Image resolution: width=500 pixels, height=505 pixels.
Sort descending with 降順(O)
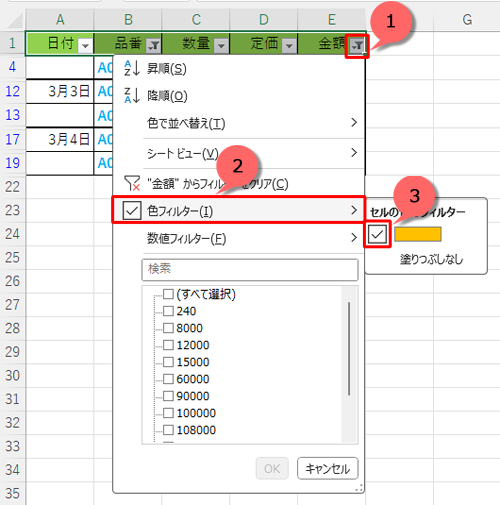click(238, 96)
